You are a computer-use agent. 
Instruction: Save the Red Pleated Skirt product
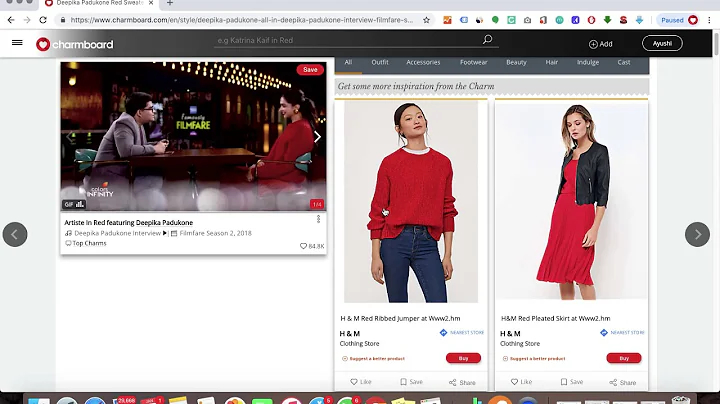pos(572,382)
